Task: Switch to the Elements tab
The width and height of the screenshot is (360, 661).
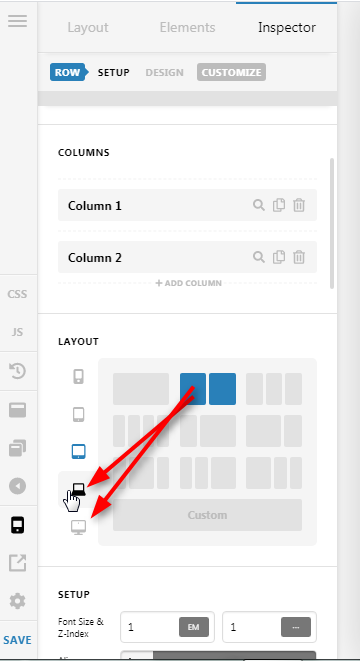Action: 187,27
